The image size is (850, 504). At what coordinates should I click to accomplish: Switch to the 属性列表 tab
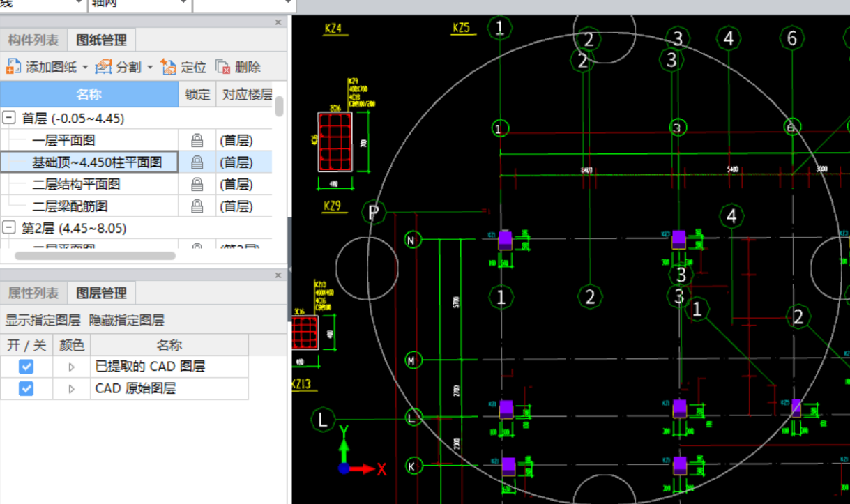pyautogui.click(x=34, y=293)
